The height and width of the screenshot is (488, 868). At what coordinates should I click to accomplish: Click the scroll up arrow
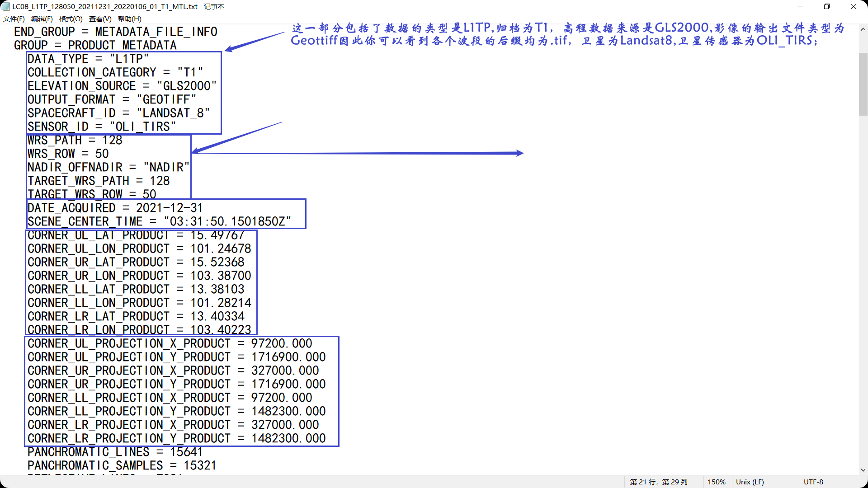863,29
